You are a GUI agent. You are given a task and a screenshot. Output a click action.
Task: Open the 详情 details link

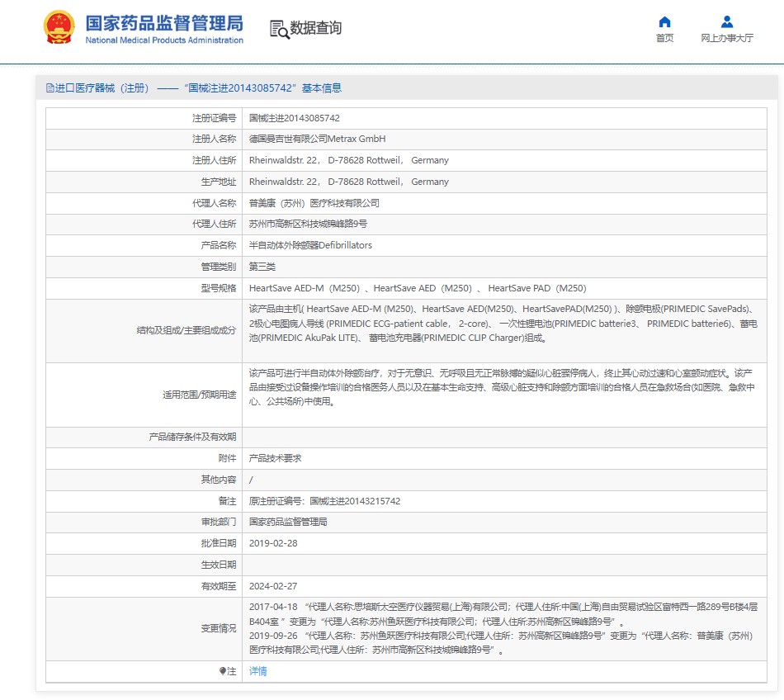258,671
